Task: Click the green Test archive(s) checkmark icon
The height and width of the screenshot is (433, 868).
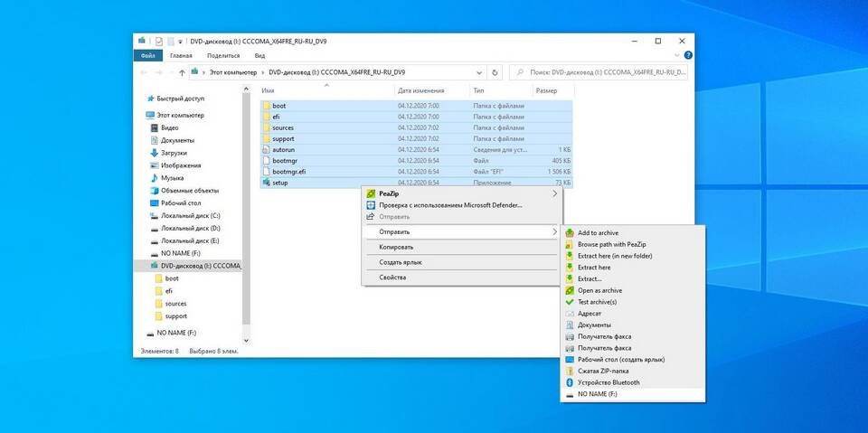Action: (x=570, y=302)
